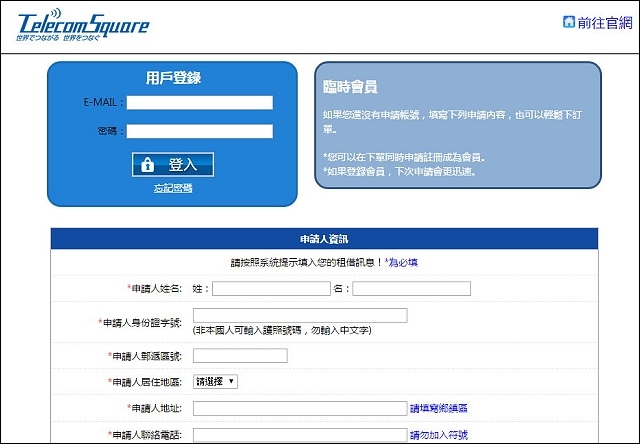The width and height of the screenshot is (640, 444).
Task: Click the applicant given name 名 field
Action: [x=411, y=289]
